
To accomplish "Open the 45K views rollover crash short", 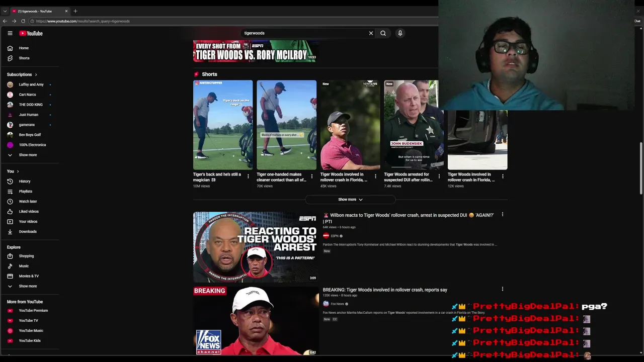I will (350, 125).
